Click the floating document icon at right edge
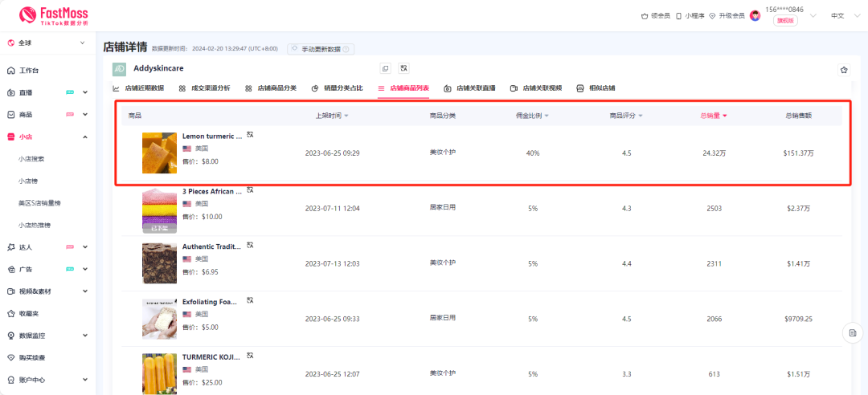The width and height of the screenshot is (868, 395). (x=851, y=332)
